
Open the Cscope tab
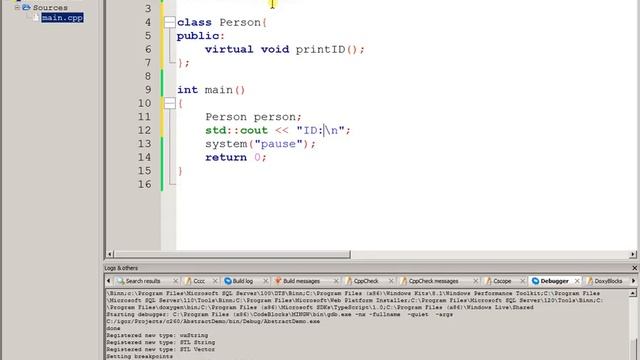(502, 281)
